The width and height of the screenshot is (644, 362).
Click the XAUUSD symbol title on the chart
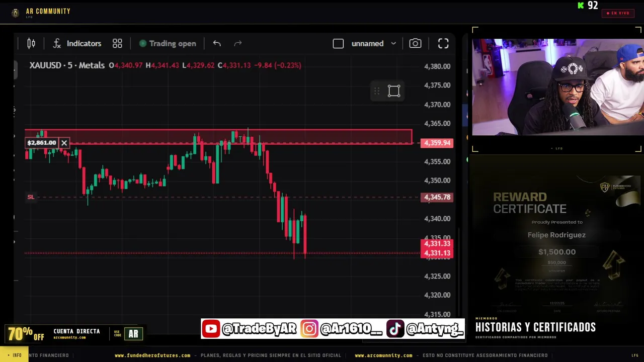tap(67, 65)
